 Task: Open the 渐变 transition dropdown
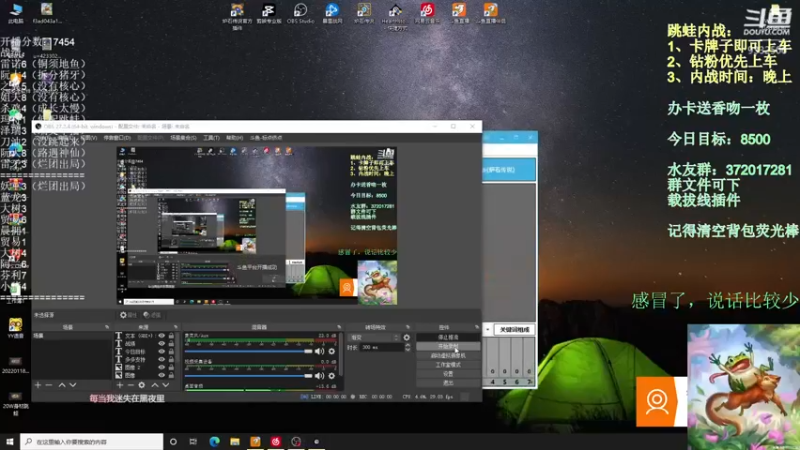[373, 337]
